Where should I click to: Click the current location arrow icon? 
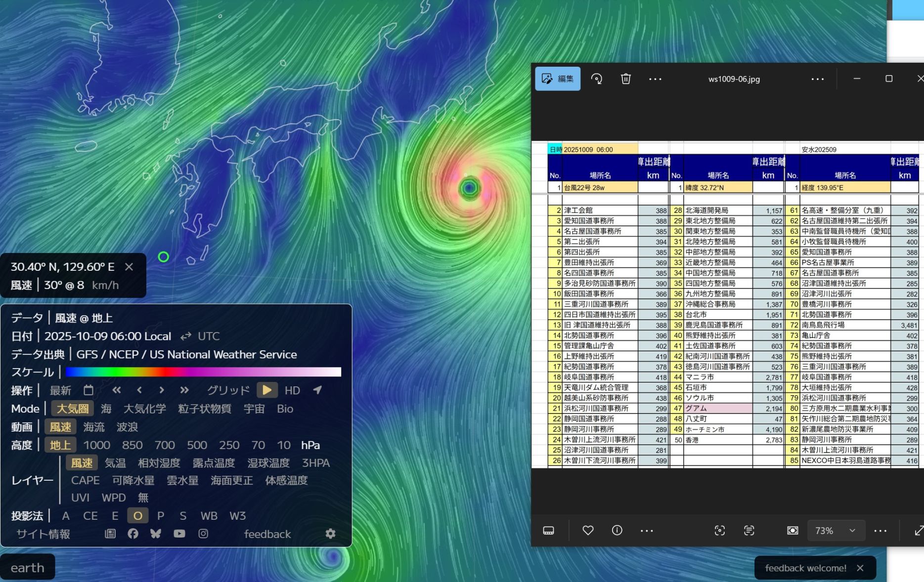click(x=317, y=390)
